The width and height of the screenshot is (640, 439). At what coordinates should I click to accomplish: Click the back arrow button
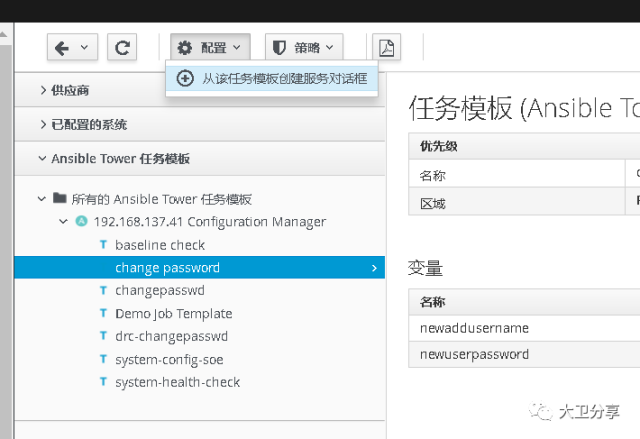click(62, 48)
